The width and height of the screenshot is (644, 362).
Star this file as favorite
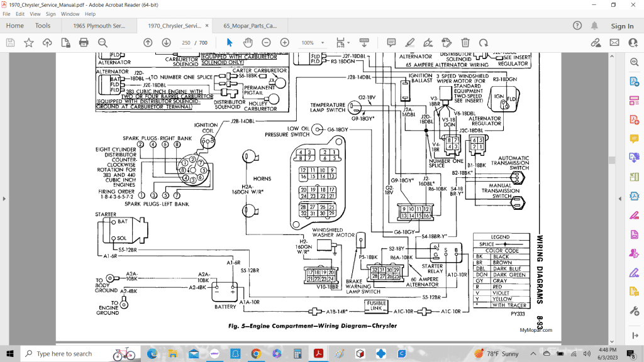29,43
